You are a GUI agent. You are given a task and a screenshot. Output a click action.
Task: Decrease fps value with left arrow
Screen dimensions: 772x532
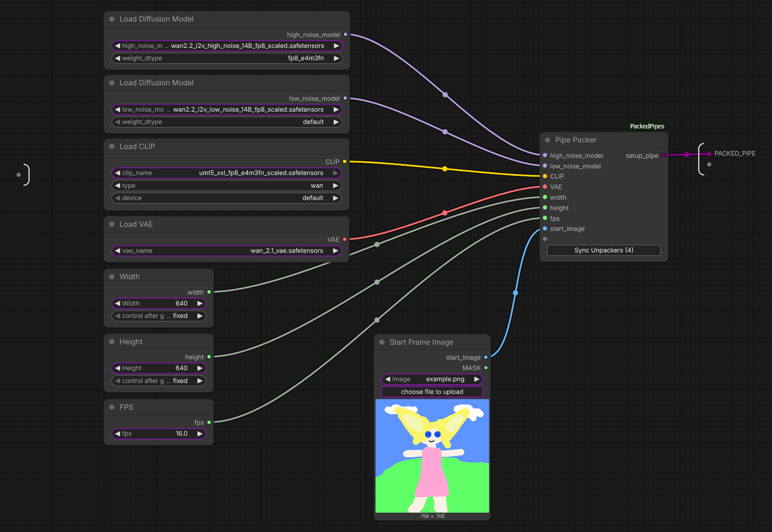pyautogui.click(x=117, y=434)
